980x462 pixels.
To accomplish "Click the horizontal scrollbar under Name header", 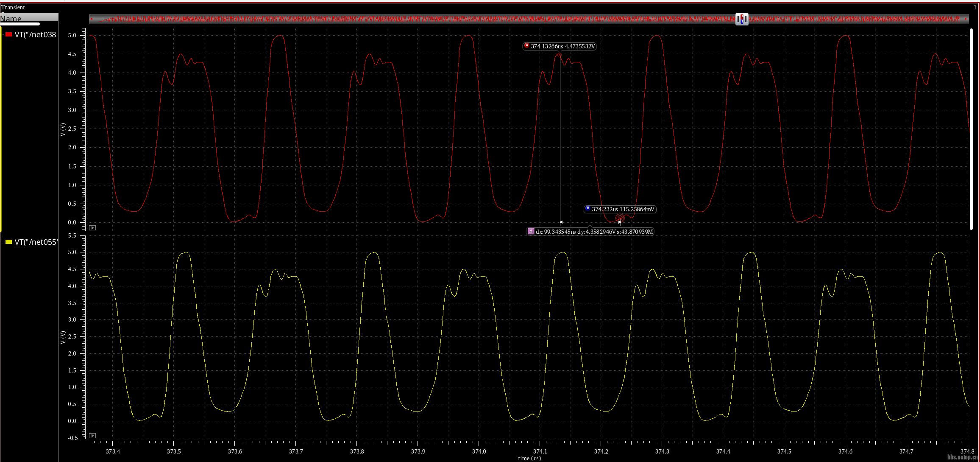I will point(20,24).
